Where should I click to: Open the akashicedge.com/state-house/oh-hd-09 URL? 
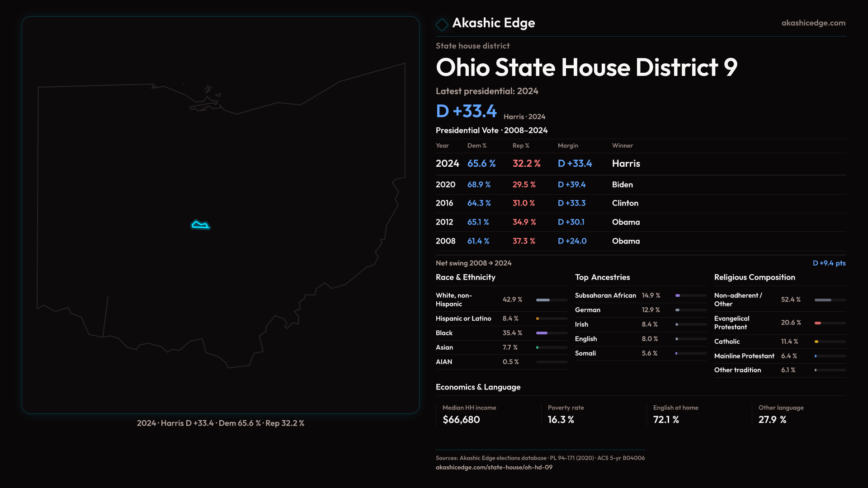[494, 467]
